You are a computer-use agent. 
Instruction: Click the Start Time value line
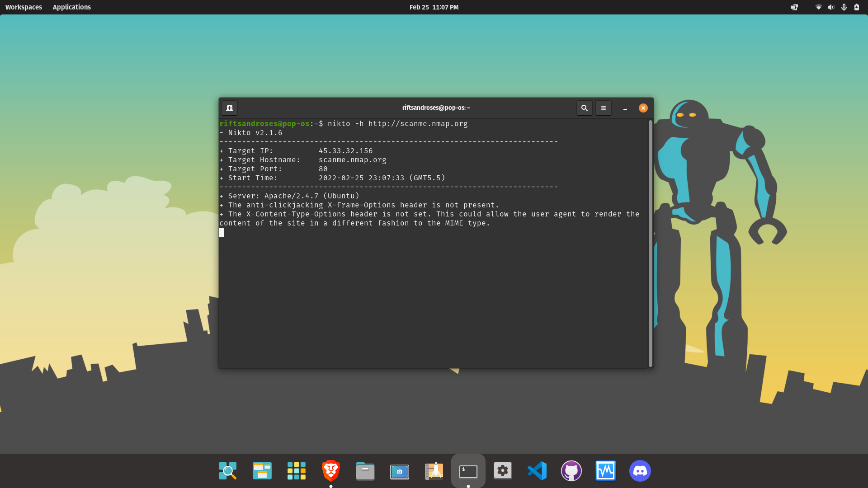332,178
